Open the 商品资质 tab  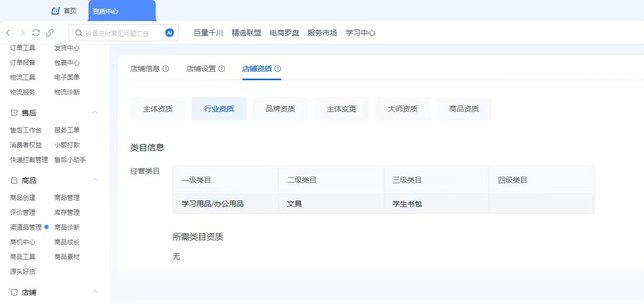(464, 109)
